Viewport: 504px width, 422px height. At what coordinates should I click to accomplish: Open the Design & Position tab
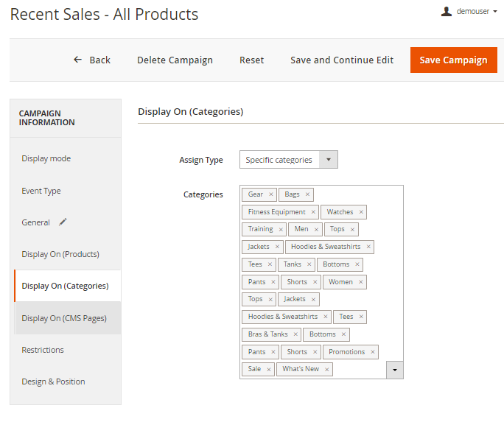(x=53, y=381)
